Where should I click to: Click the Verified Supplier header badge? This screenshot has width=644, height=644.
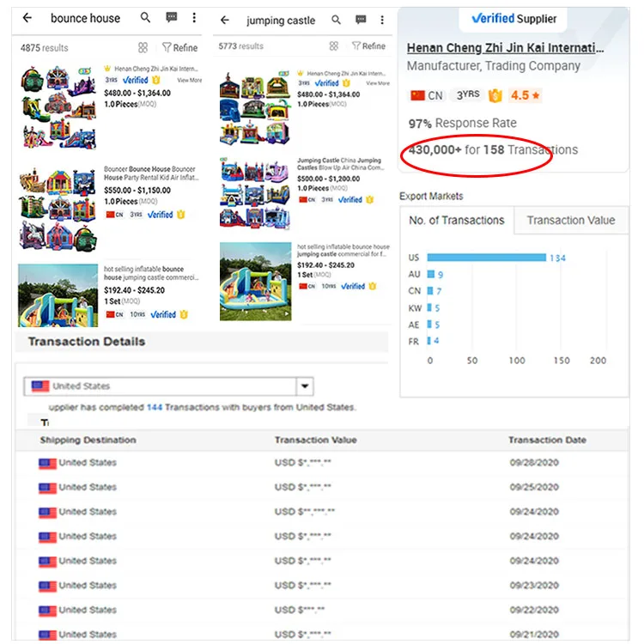[x=513, y=19]
